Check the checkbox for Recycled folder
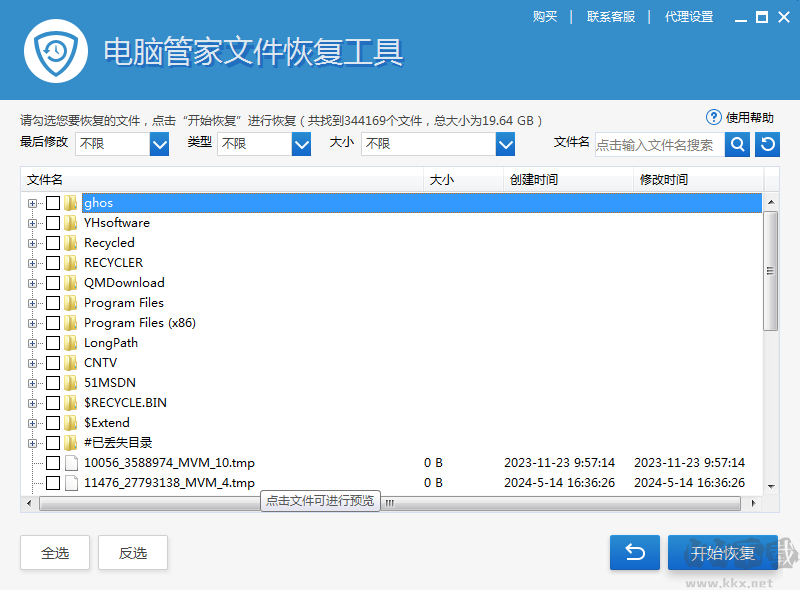 pos(53,242)
